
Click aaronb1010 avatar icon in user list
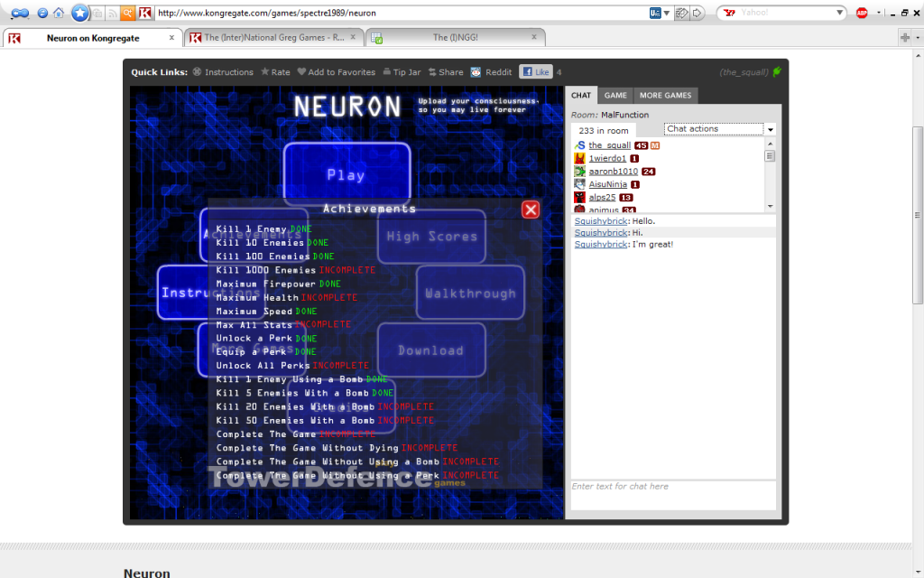[x=580, y=171]
